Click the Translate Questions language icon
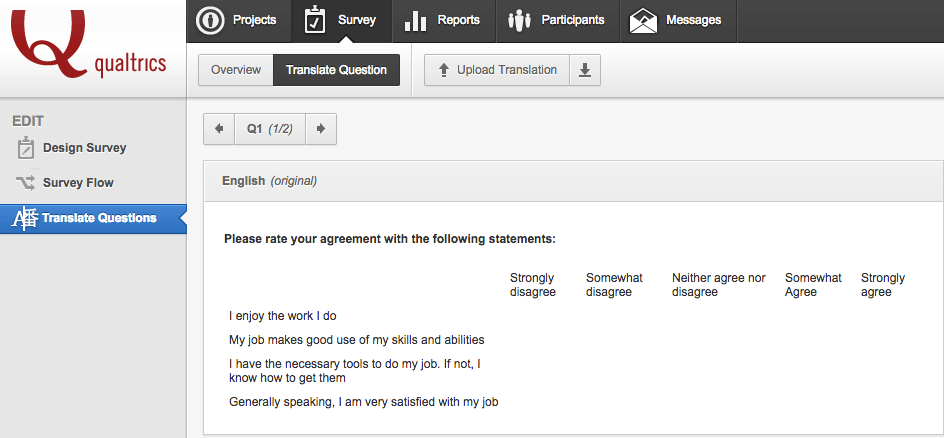 coord(25,218)
